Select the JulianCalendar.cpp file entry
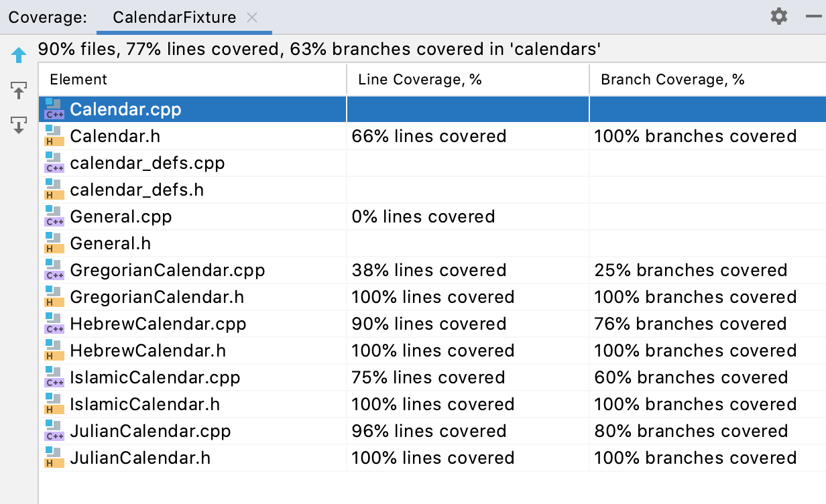Image resolution: width=826 pixels, height=504 pixels. tap(150, 431)
